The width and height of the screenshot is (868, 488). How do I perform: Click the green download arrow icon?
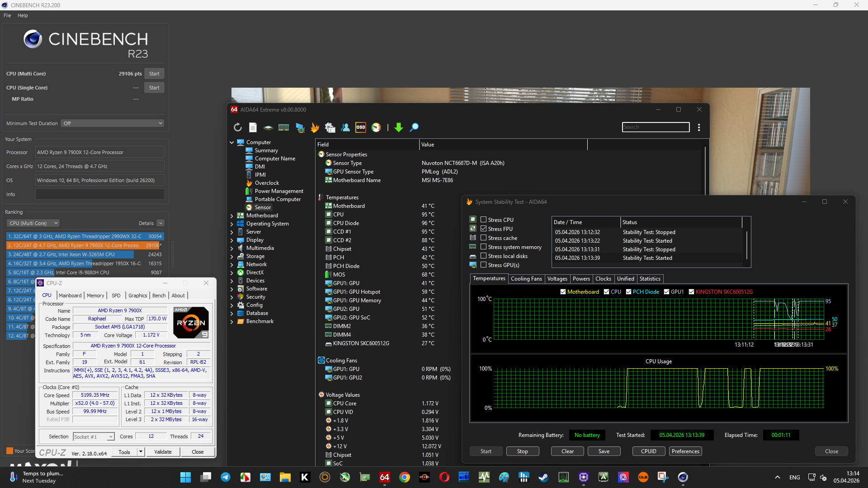pyautogui.click(x=398, y=127)
